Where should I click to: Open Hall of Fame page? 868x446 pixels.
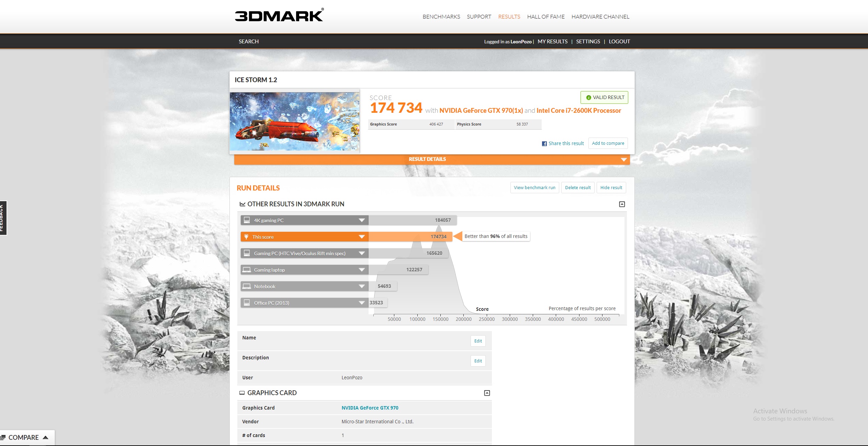(546, 17)
